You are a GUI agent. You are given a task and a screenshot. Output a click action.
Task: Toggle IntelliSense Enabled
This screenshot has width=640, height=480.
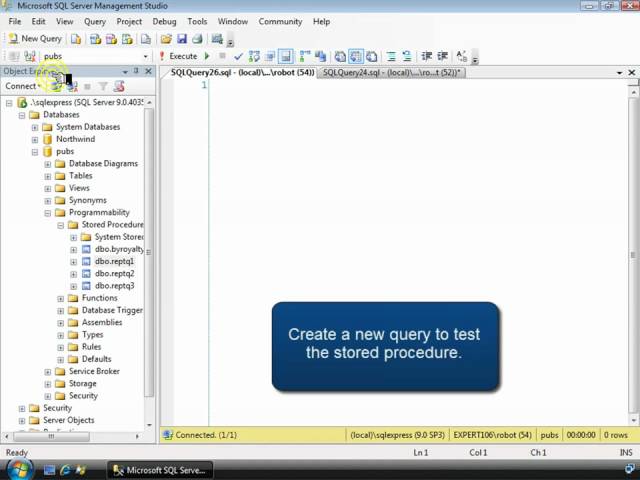point(286,56)
